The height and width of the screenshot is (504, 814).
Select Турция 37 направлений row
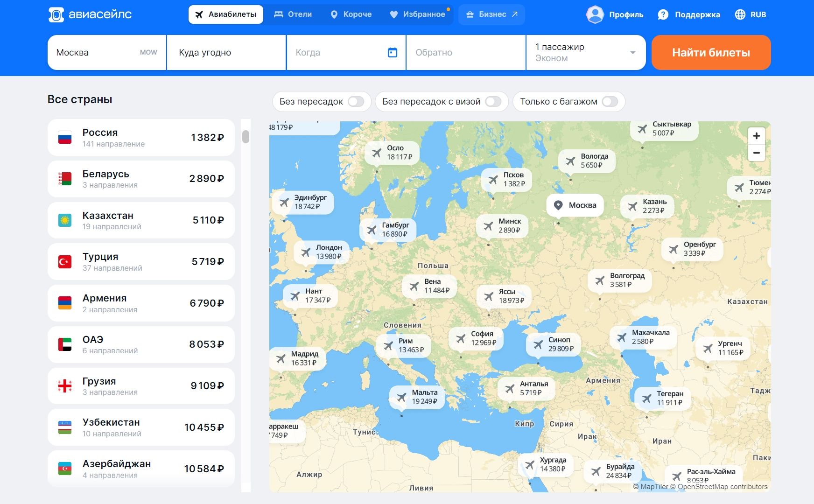pos(141,262)
